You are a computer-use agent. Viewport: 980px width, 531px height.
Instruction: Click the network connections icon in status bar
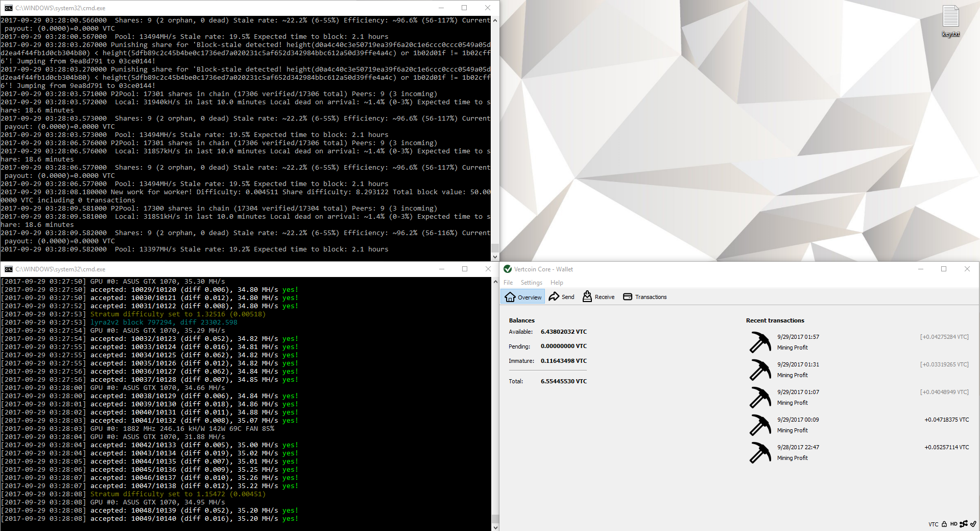click(x=964, y=524)
